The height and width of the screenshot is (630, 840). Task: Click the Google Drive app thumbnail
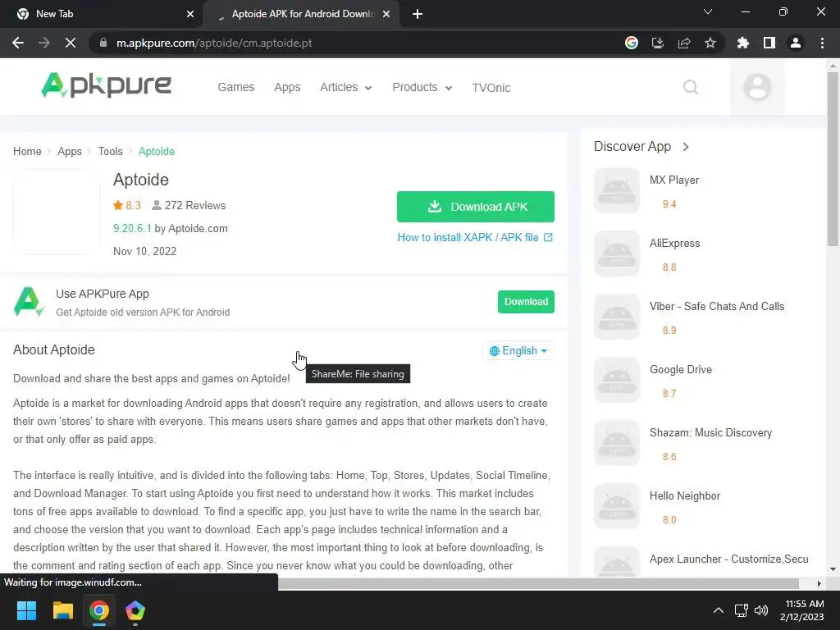pyautogui.click(x=617, y=380)
